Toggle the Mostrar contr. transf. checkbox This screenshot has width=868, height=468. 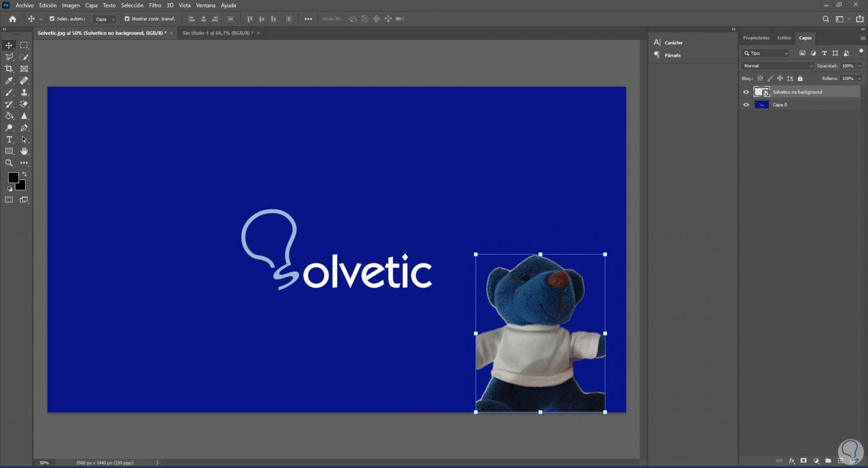[127, 19]
